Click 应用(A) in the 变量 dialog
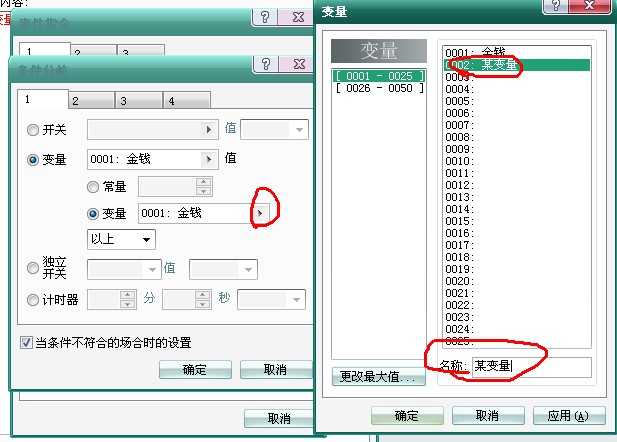Viewport: 617px width, 442px height. (x=569, y=416)
